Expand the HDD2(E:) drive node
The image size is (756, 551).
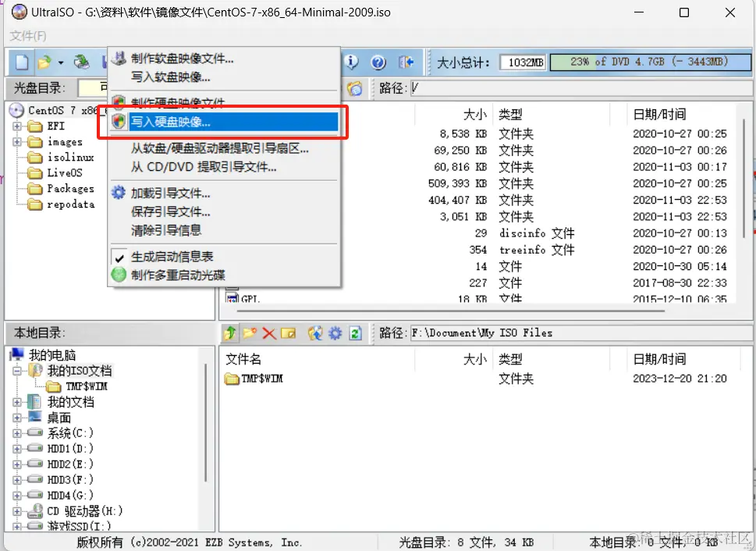[x=17, y=464]
